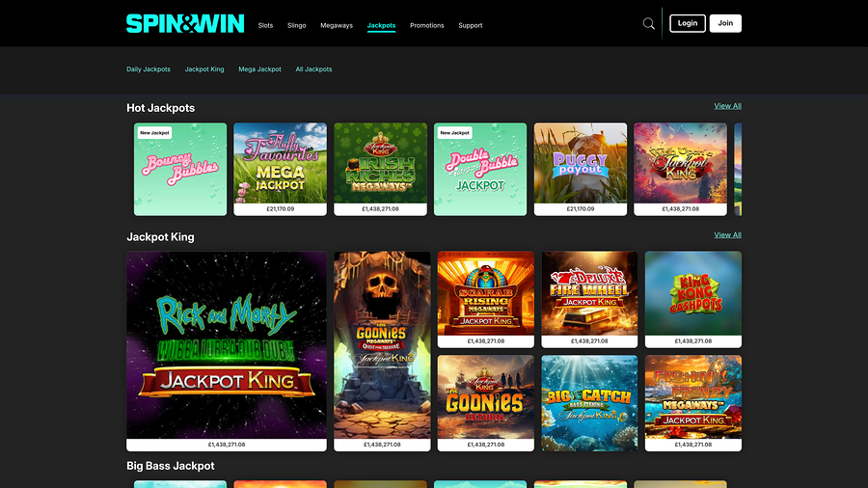Launch Irish Riches Megaways game

(x=380, y=170)
